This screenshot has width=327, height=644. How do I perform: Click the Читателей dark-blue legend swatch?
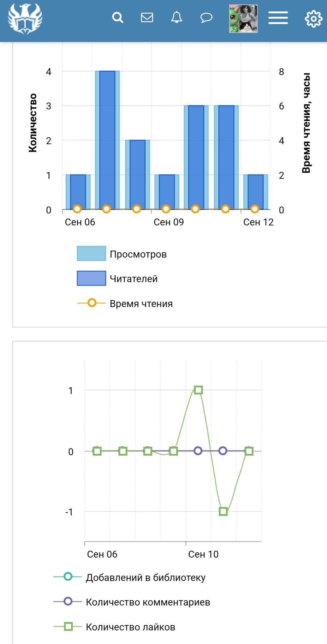[91, 278]
